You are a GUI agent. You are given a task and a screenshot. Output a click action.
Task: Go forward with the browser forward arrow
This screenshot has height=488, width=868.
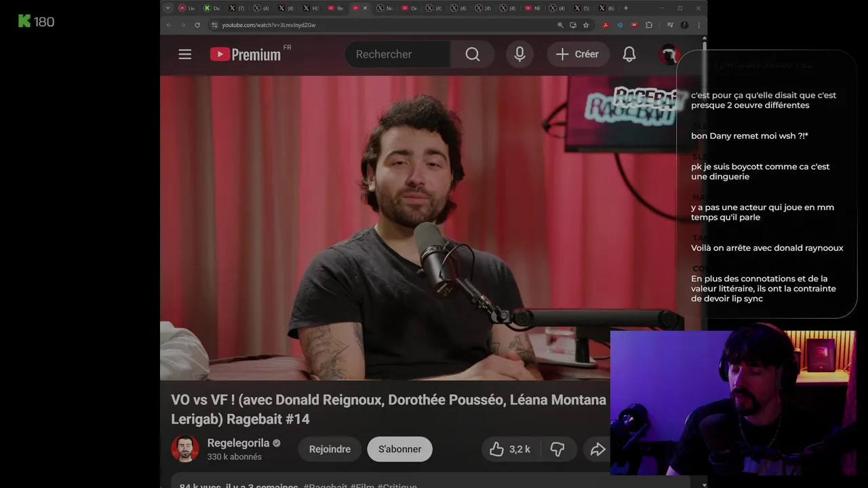182,25
